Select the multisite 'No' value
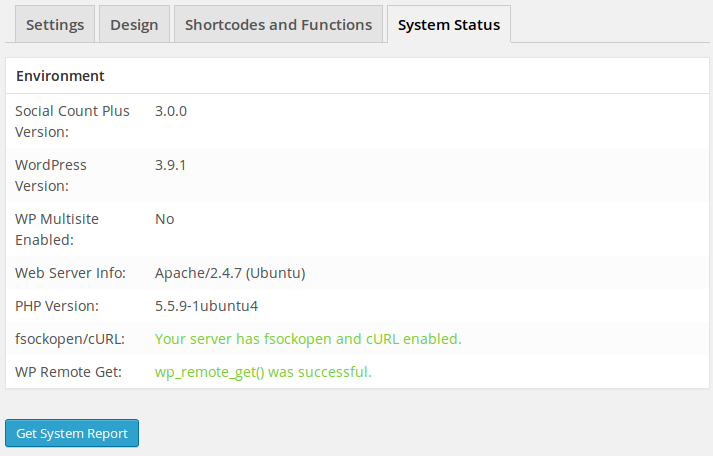This screenshot has height=456, width=713. coord(164,219)
